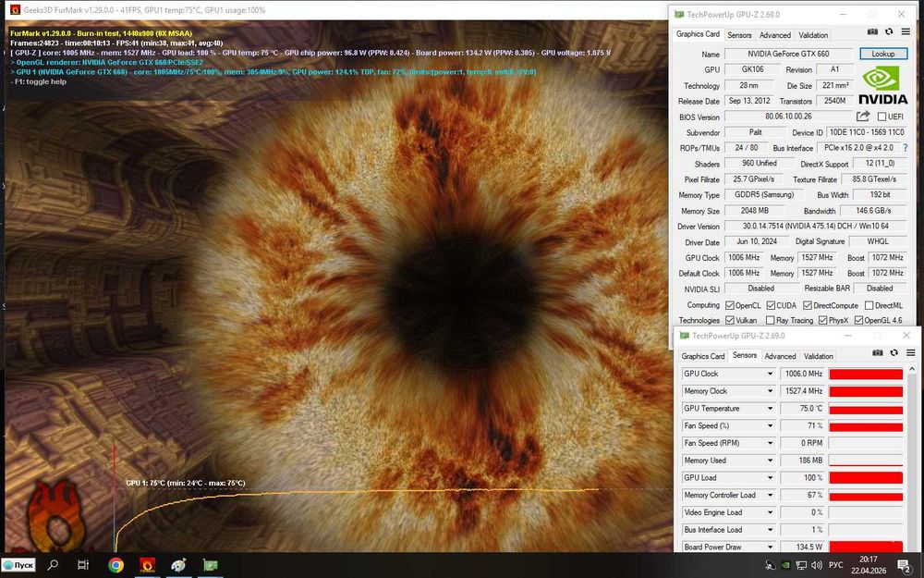Image resolution: width=924 pixels, height=578 pixels.
Task: Refresh GPU info in the Graphics Card window
Action: point(889,31)
